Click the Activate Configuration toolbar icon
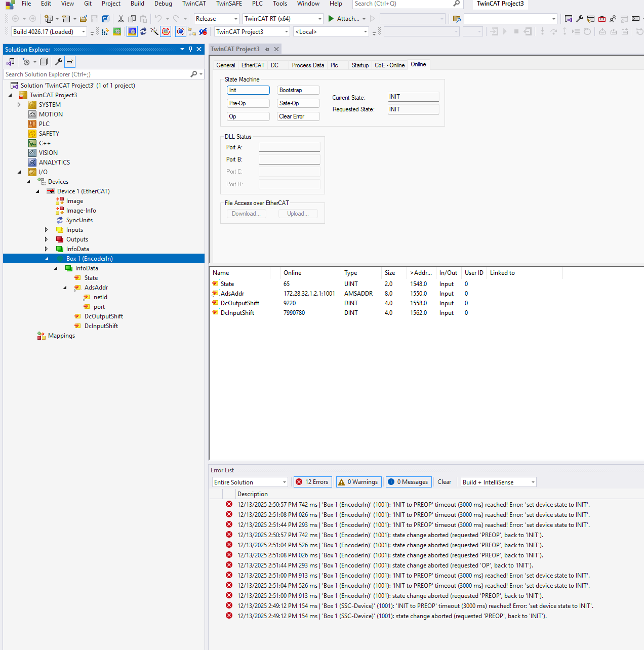Screen dimensions: 644x650 coord(105,32)
